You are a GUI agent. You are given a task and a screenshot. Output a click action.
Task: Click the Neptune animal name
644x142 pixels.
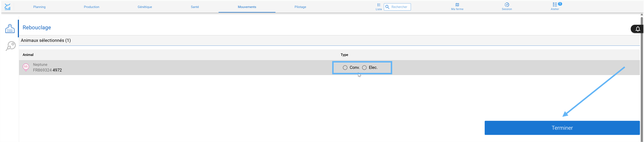[40, 65]
